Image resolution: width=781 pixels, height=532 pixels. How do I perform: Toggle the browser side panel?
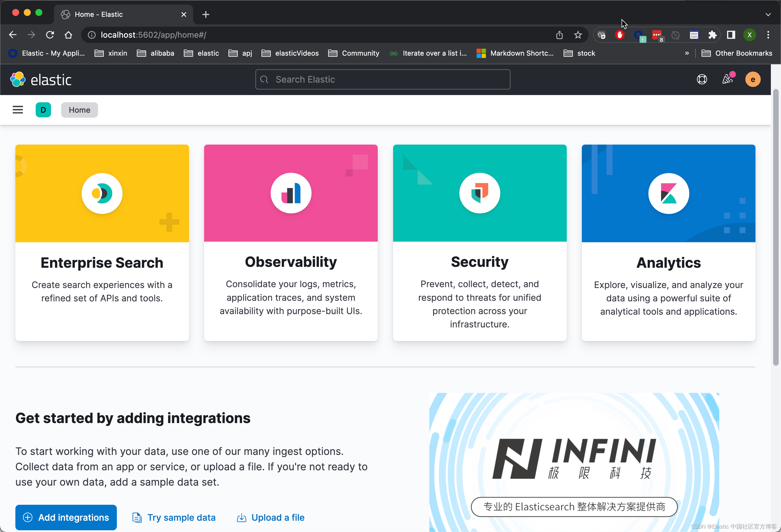(731, 35)
